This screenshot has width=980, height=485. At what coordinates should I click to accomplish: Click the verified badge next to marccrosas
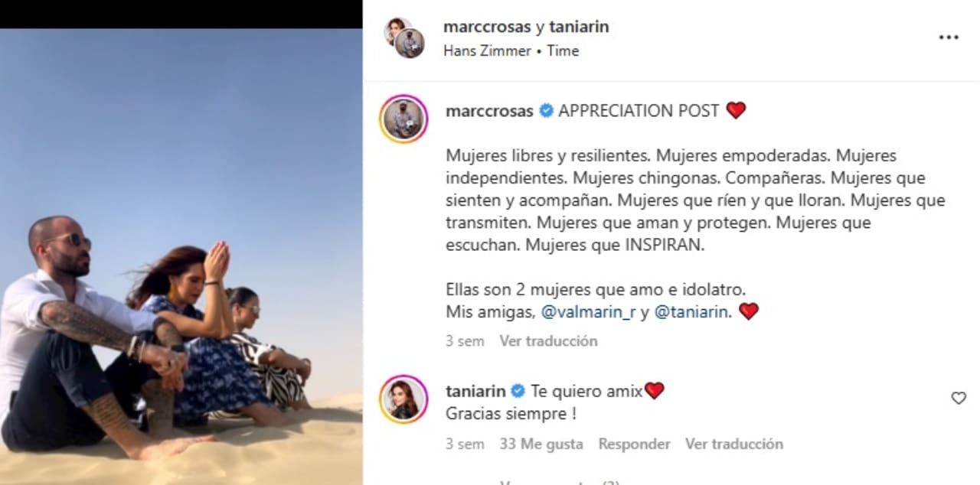click(x=546, y=111)
